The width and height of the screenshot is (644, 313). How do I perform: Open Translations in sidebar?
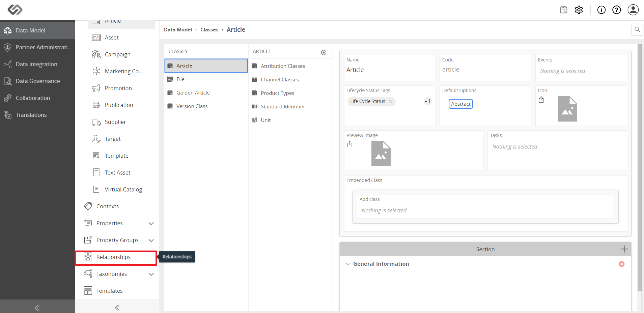point(37,115)
